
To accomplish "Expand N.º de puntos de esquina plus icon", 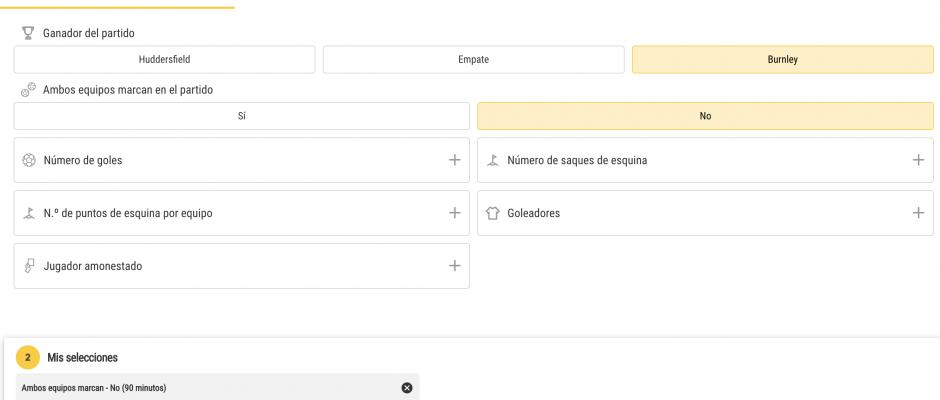I will coord(454,212).
